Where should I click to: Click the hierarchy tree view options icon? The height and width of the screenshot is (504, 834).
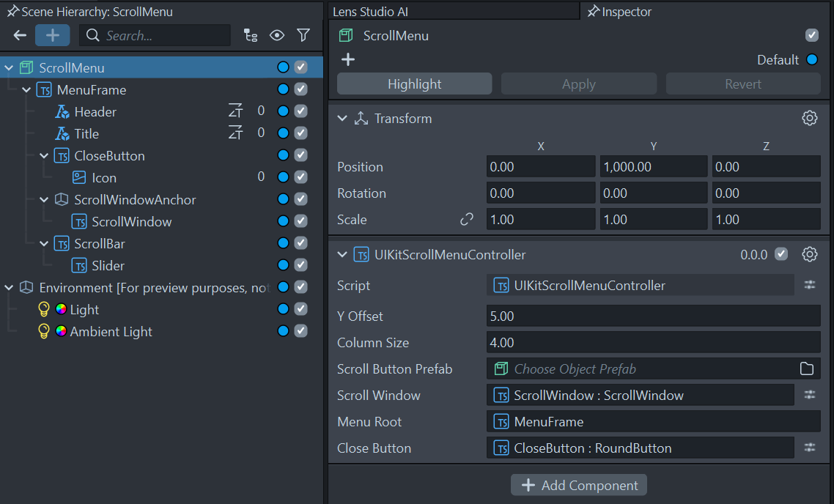(x=251, y=35)
